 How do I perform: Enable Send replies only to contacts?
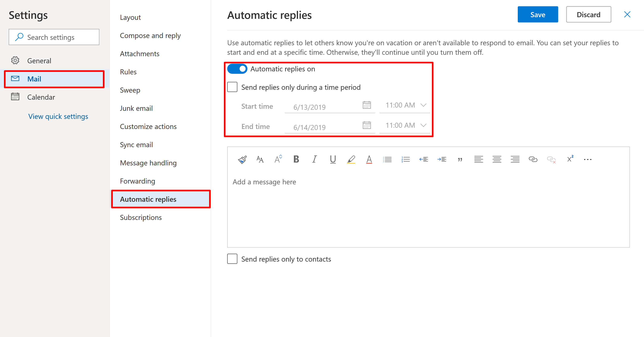[233, 259]
